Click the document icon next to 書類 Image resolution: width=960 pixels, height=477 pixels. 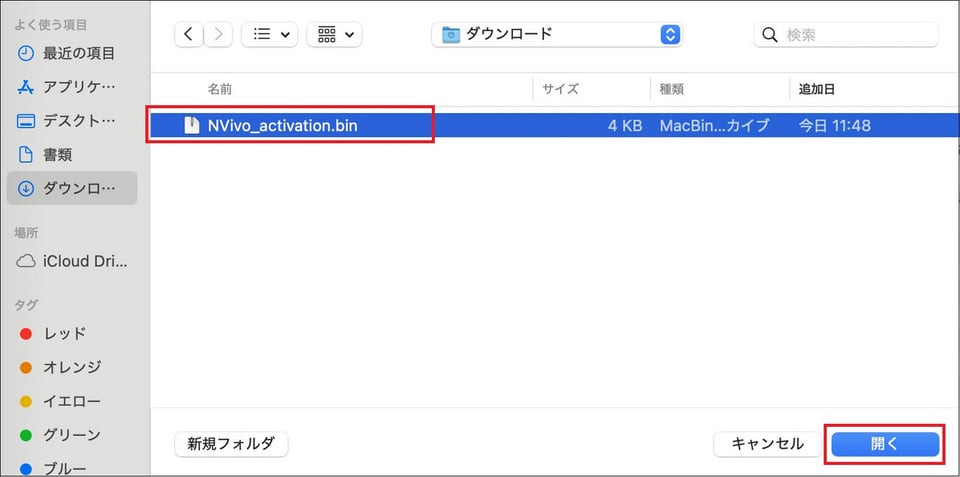[26, 154]
